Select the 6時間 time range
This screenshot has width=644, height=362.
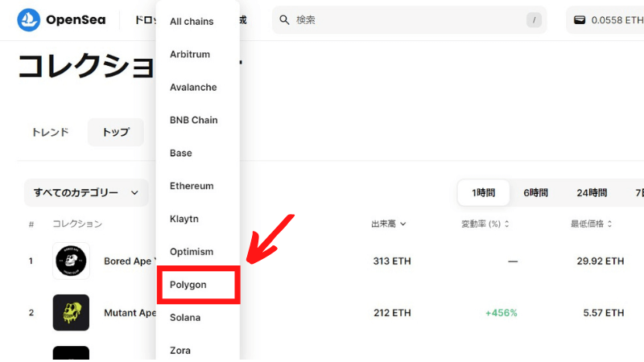coord(535,192)
